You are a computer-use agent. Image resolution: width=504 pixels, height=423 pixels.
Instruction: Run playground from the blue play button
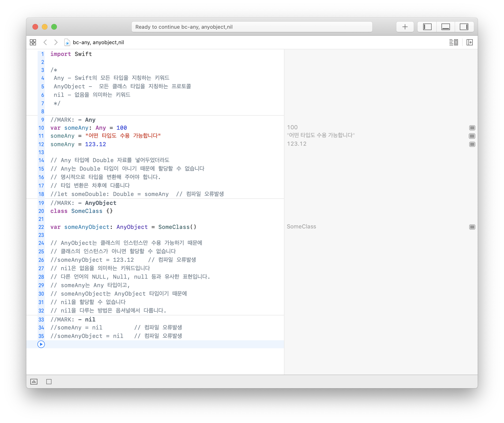click(41, 344)
